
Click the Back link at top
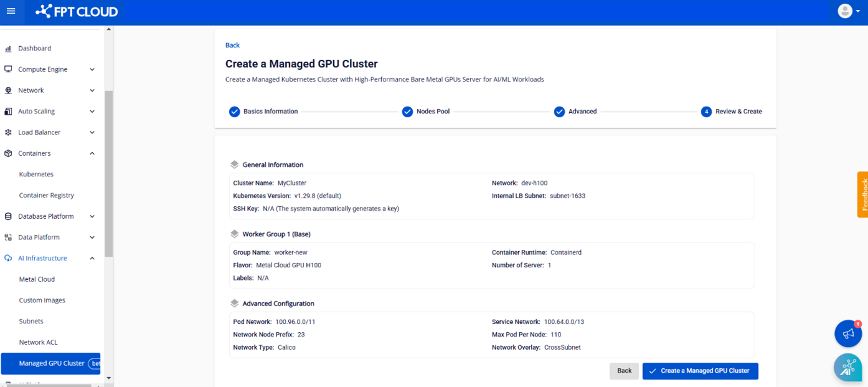tap(232, 45)
